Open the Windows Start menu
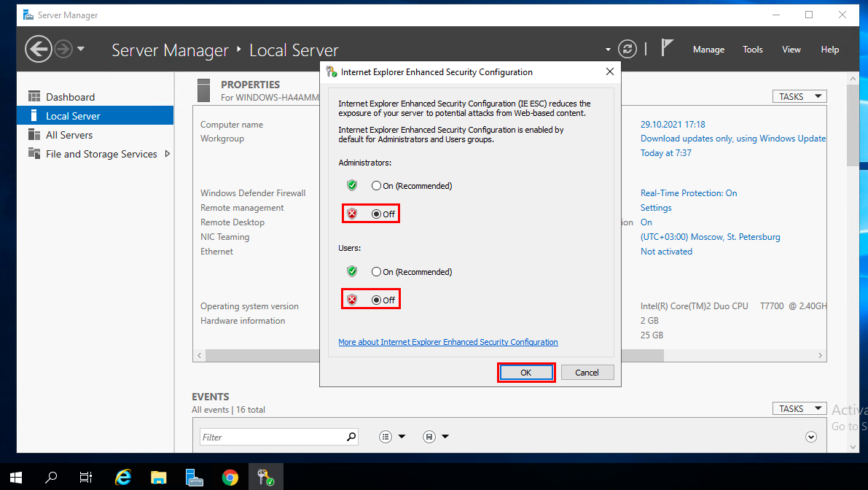This screenshot has height=490, width=868. [x=15, y=477]
